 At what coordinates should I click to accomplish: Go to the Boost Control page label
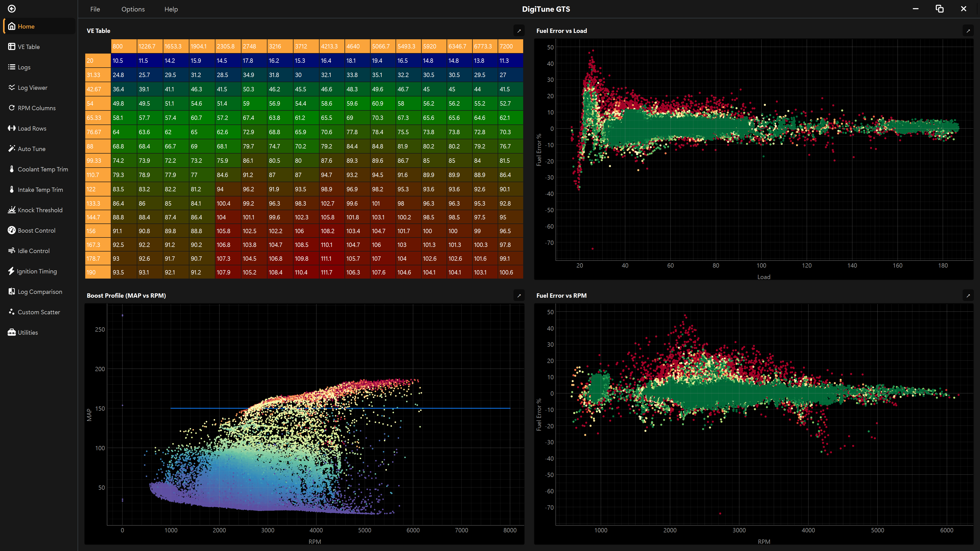coord(36,230)
